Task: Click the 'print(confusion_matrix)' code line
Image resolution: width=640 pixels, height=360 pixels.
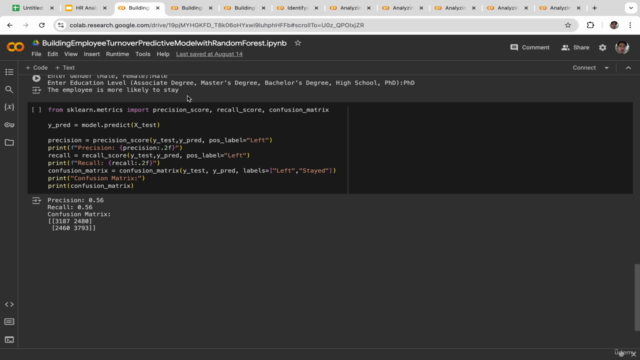Action: 91,186
